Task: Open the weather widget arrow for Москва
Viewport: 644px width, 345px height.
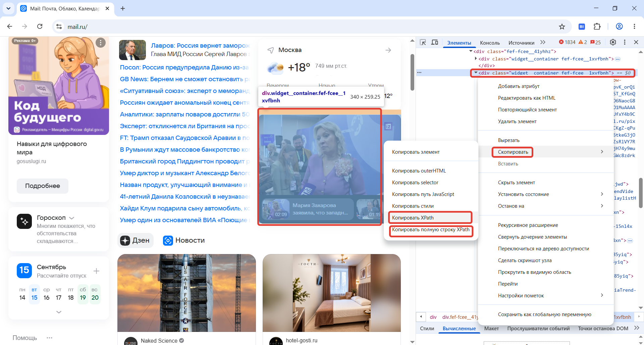Action: [388, 50]
